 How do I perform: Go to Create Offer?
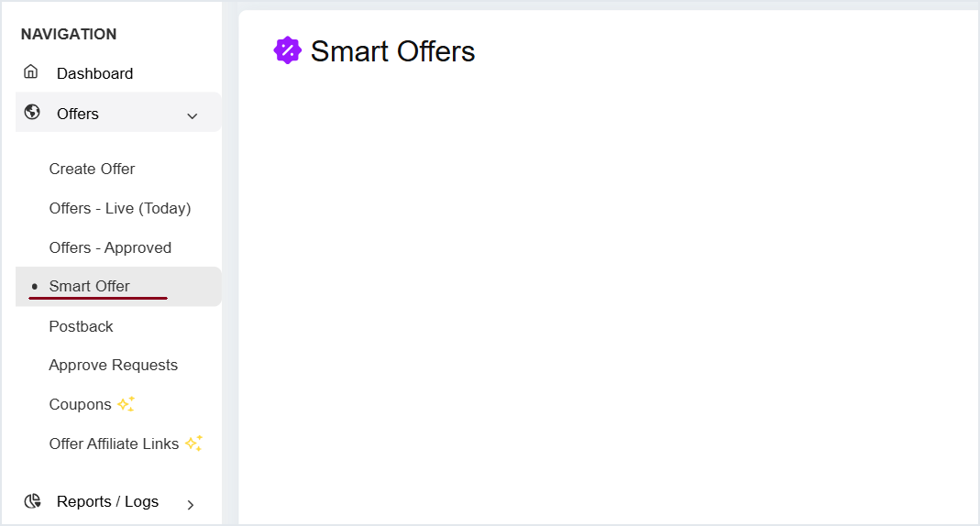pos(92,169)
